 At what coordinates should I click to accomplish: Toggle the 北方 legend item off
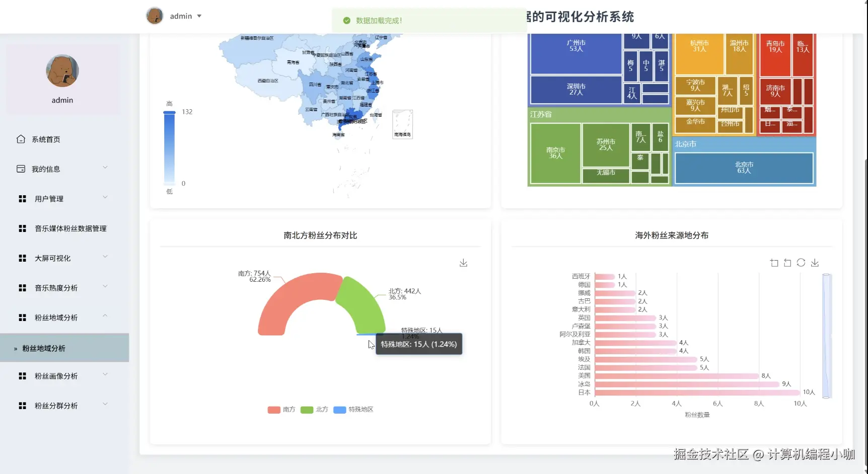point(315,410)
